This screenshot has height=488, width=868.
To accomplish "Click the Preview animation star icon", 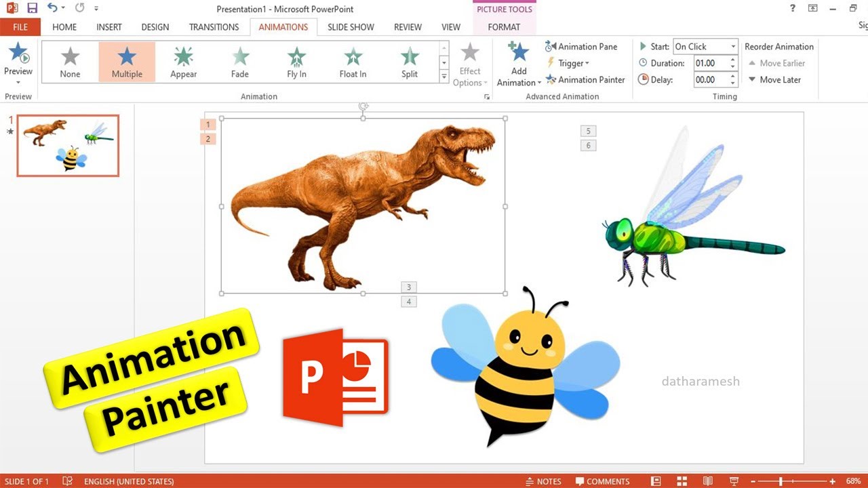I will pos(18,54).
